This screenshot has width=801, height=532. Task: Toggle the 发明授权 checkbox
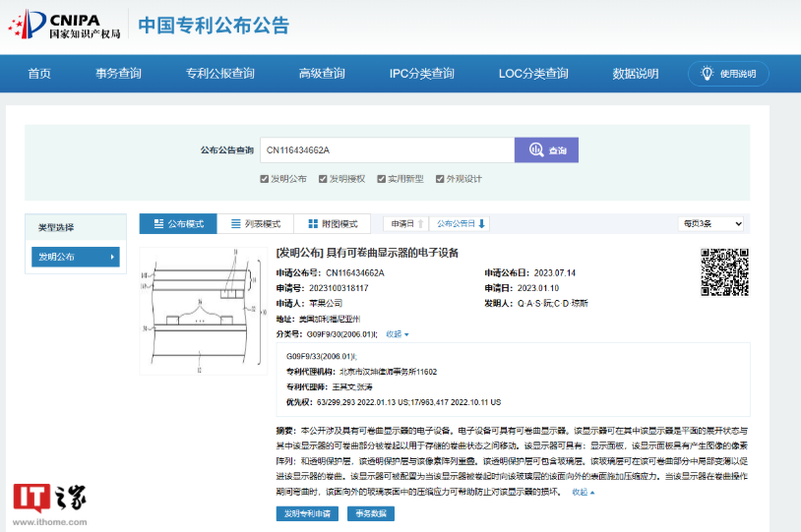(x=323, y=179)
